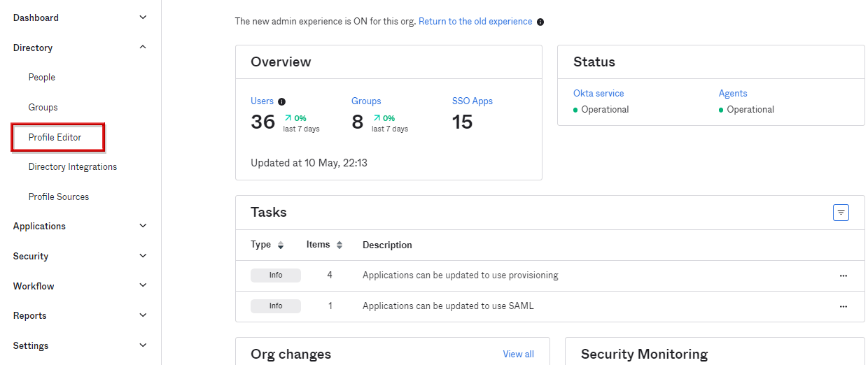Expand the Applications menu chevron
Image resolution: width=868 pixels, height=365 pixels.
[x=143, y=226]
